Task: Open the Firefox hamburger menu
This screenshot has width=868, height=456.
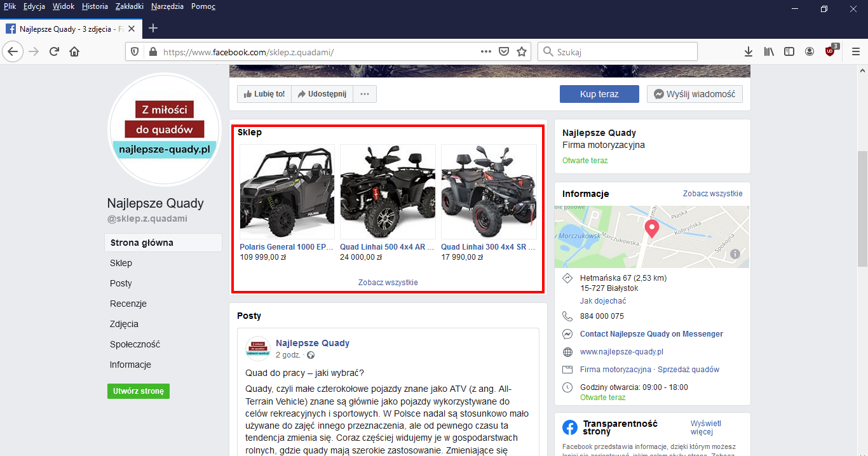Action: click(855, 51)
